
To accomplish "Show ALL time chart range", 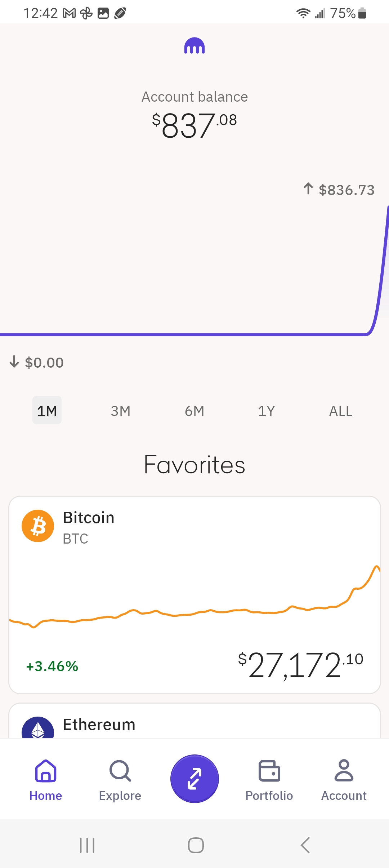I will 341,411.
